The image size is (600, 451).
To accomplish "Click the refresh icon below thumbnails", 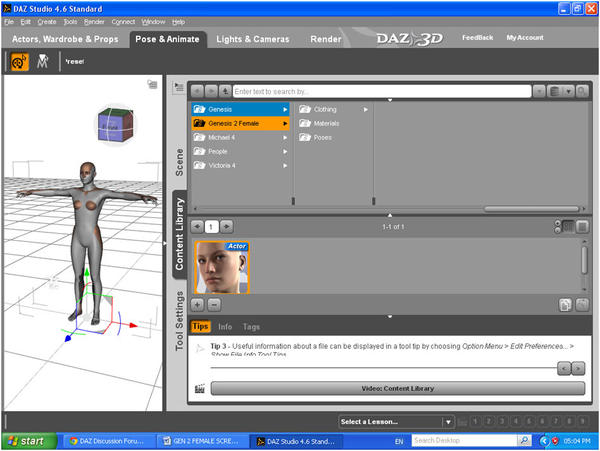I will (582, 305).
